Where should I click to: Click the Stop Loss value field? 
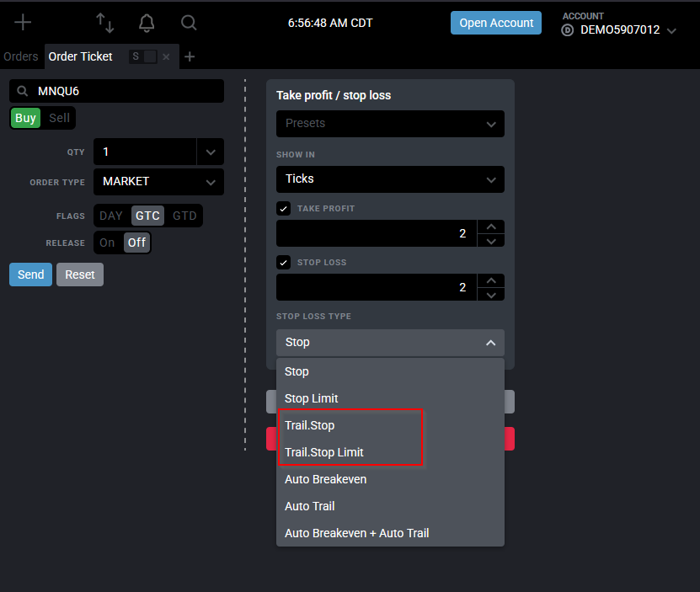point(377,287)
